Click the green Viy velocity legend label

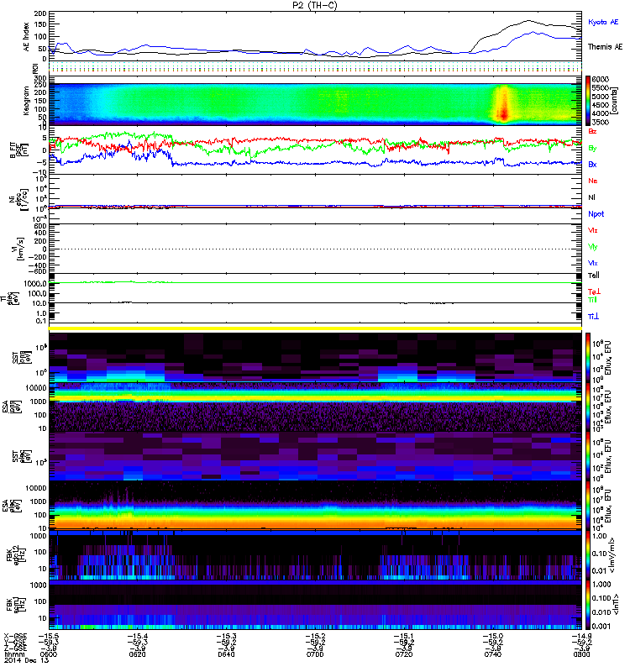point(593,247)
